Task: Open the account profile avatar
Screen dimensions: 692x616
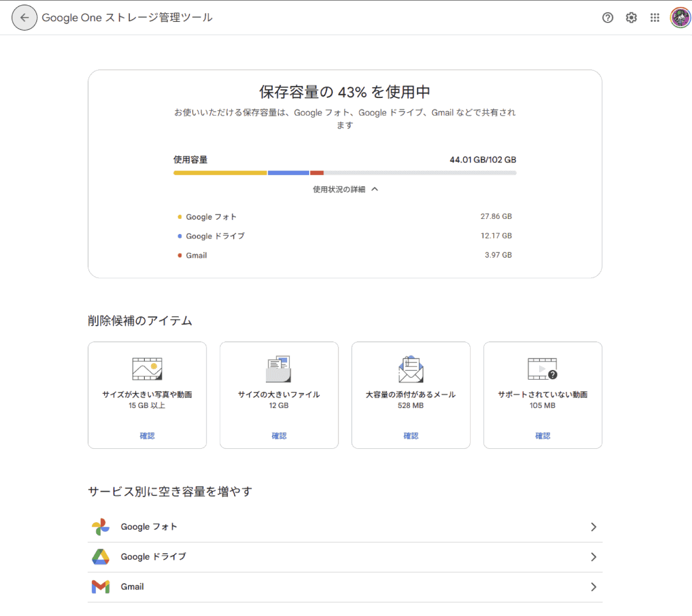Action: pyautogui.click(x=680, y=18)
